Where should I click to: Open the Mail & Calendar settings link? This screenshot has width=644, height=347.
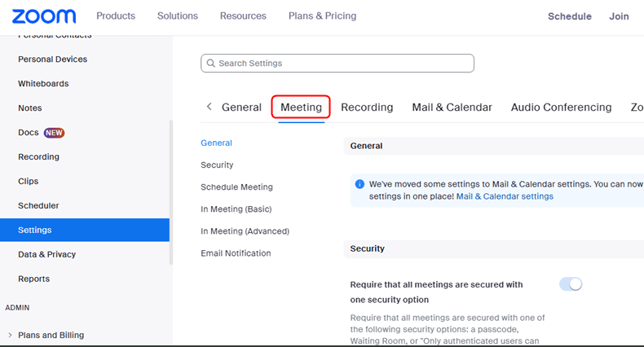(x=505, y=196)
